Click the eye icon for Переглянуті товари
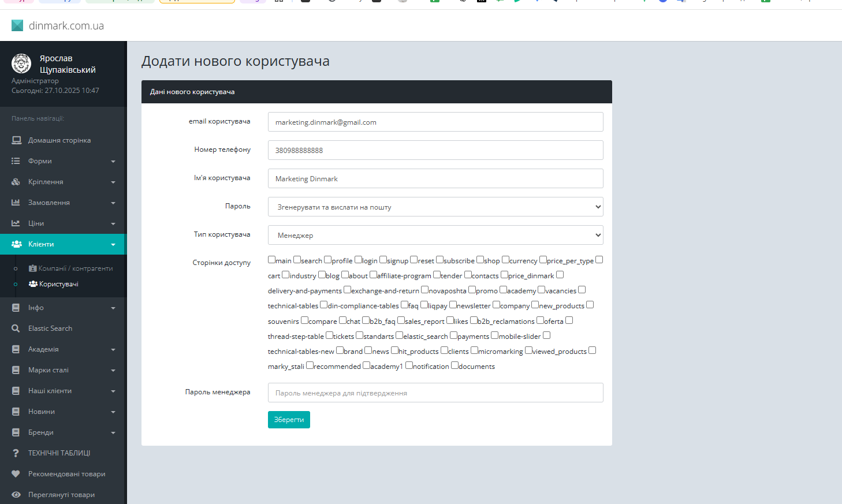This screenshot has height=504, width=842. tap(16, 495)
